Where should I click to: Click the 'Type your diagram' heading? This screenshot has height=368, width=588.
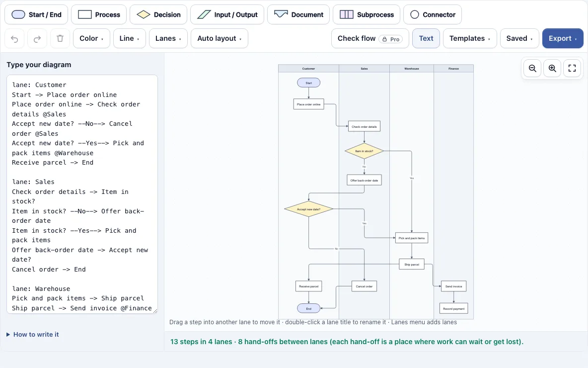pos(39,65)
